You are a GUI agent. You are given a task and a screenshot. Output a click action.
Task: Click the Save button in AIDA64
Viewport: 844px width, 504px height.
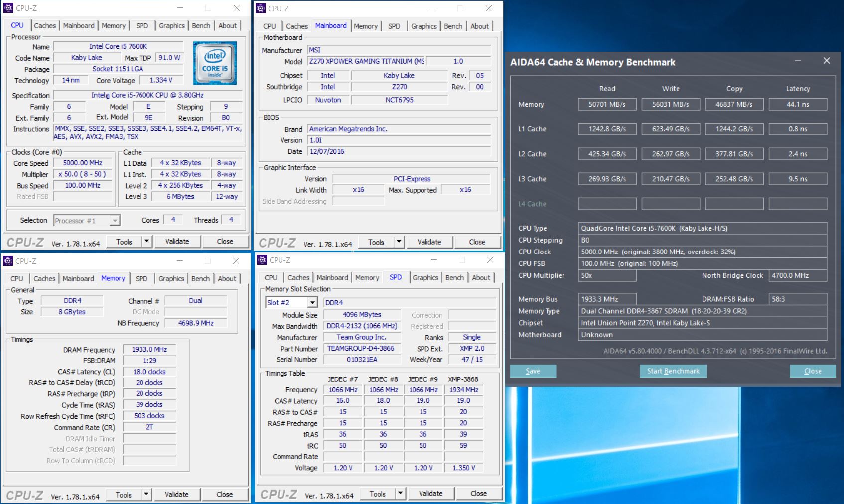point(533,371)
